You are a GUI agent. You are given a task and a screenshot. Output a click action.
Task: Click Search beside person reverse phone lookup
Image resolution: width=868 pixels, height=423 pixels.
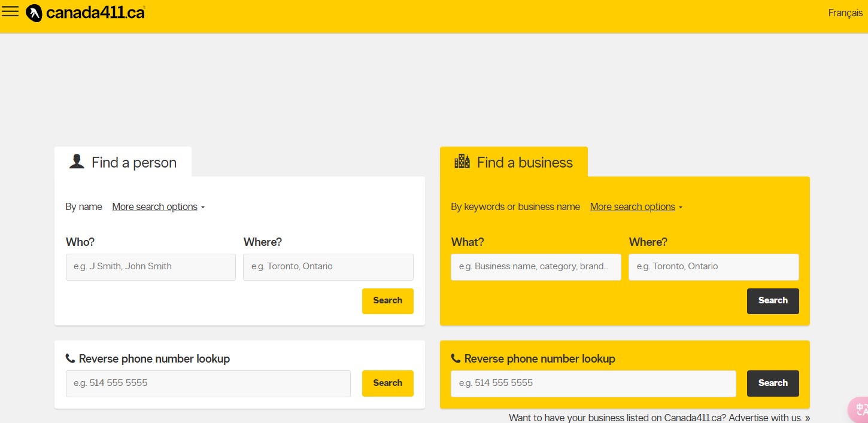387,384
